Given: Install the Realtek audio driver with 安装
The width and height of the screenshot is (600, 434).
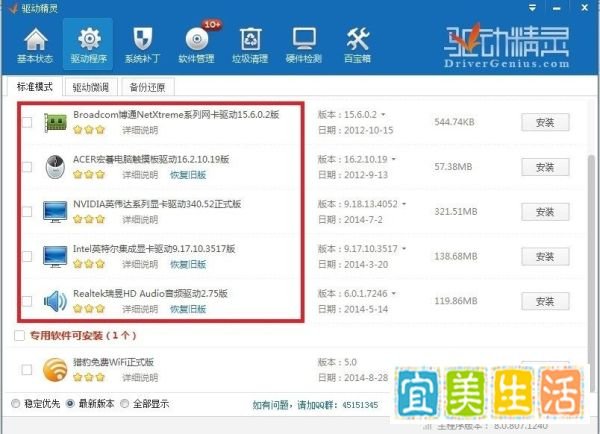Looking at the screenshot, I should point(545,301).
